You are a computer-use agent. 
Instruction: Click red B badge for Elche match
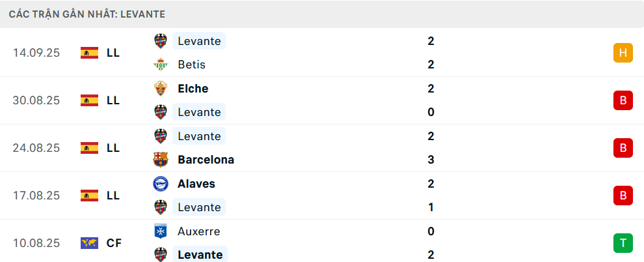pyautogui.click(x=623, y=100)
